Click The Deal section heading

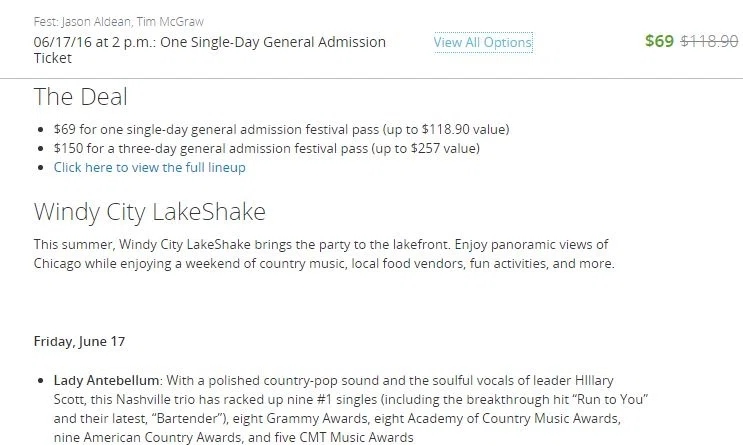pos(80,97)
